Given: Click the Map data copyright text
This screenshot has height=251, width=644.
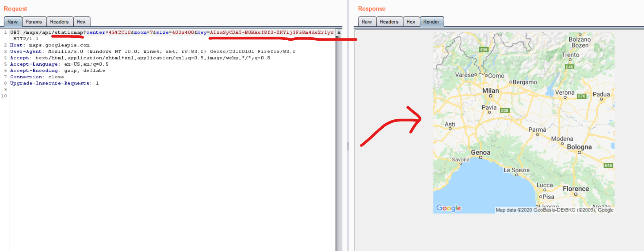Looking at the screenshot, I should point(554,210).
